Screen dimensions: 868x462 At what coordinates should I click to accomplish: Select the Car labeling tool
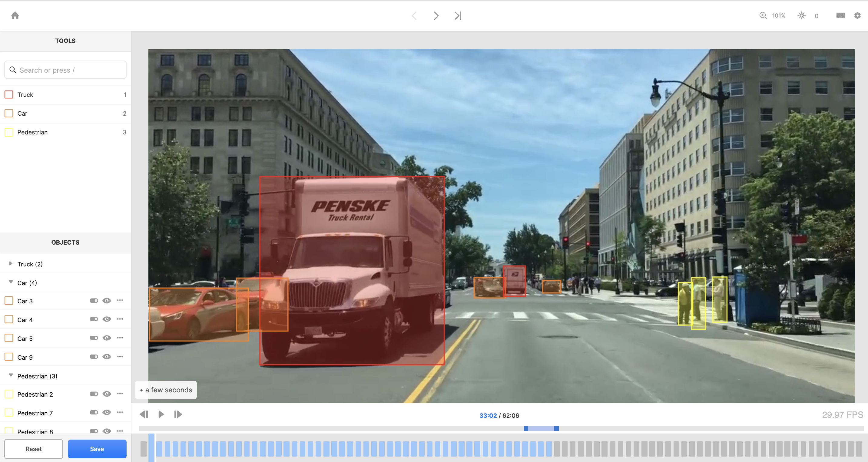[x=65, y=114]
